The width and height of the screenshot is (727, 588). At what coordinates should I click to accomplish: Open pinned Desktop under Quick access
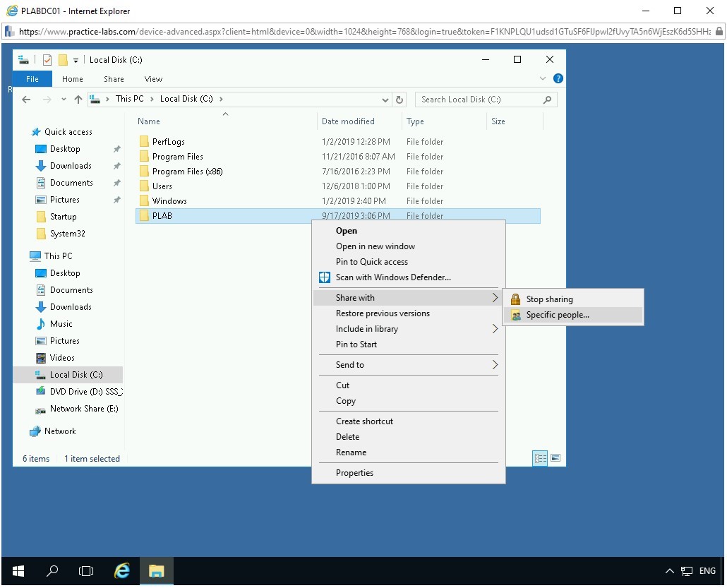(x=65, y=149)
